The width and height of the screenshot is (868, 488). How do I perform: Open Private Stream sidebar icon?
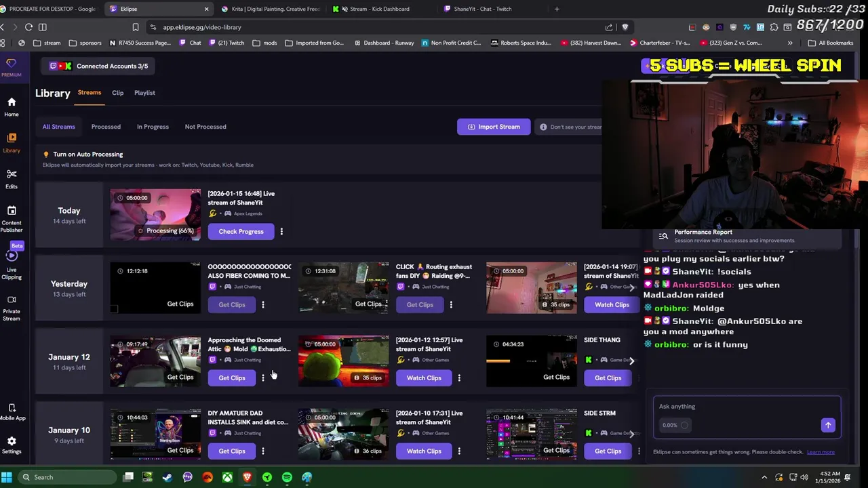pos(12,307)
